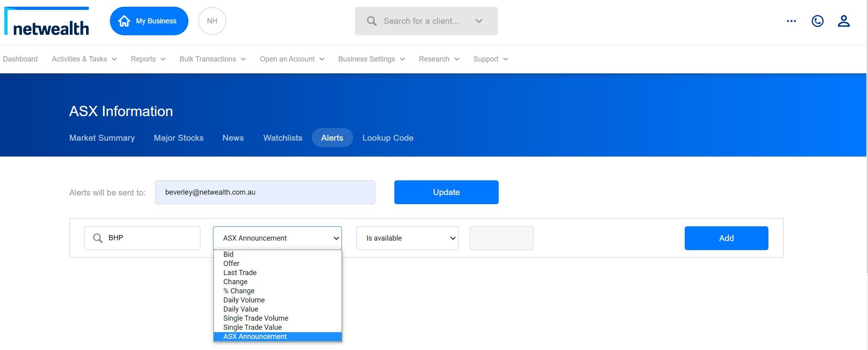Click the netwealth logo
This screenshot has height=350, width=868.
[47, 21]
